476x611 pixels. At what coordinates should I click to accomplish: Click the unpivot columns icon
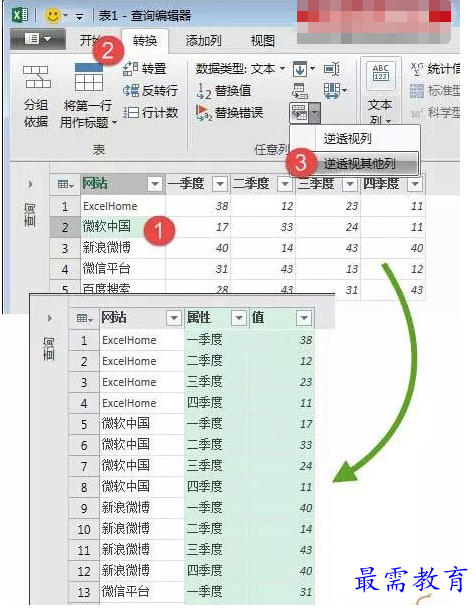(x=299, y=113)
